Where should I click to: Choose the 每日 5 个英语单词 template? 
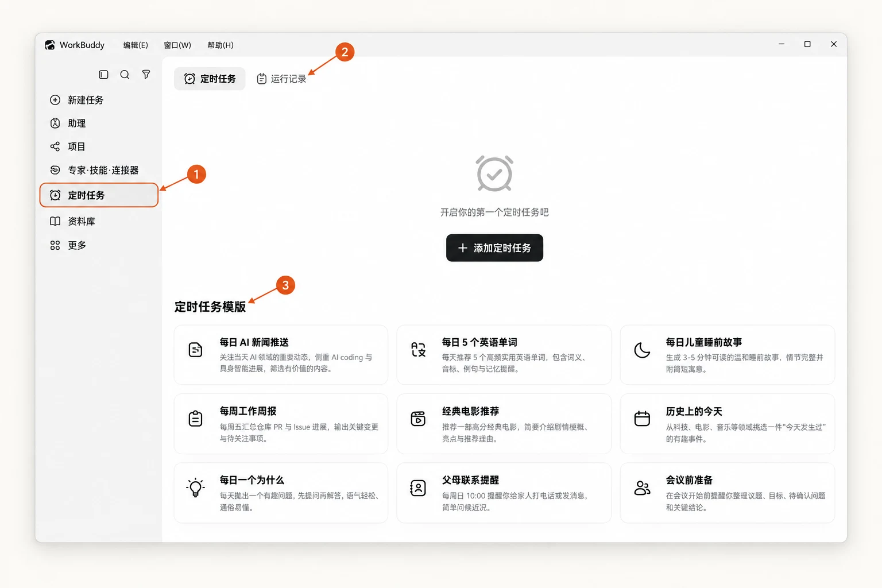[x=504, y=355]
